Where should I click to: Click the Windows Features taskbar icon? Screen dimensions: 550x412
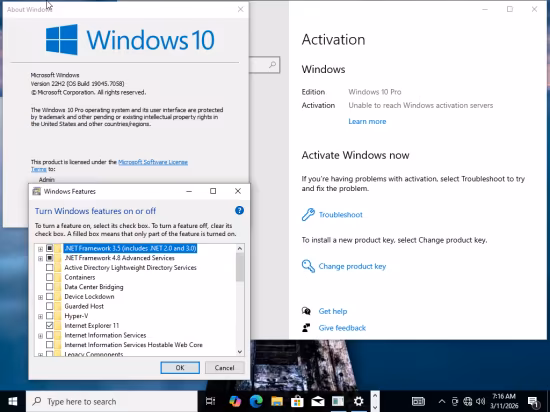tap(338, 401)
